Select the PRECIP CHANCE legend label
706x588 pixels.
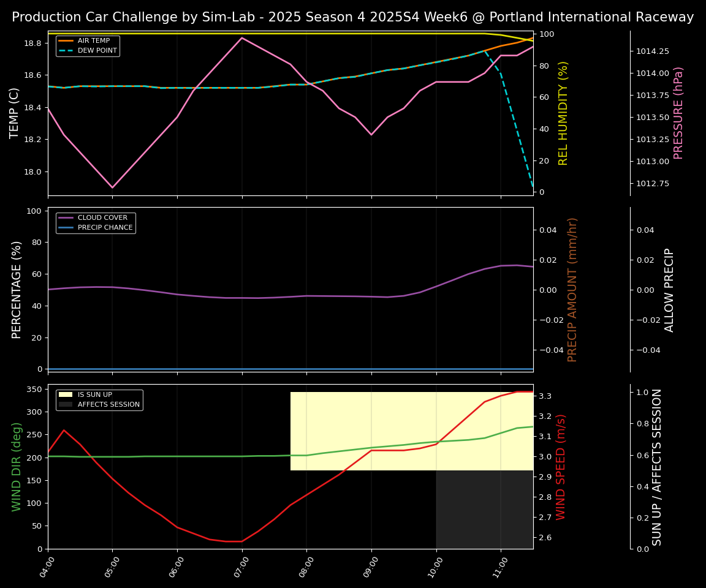(105, 228)
